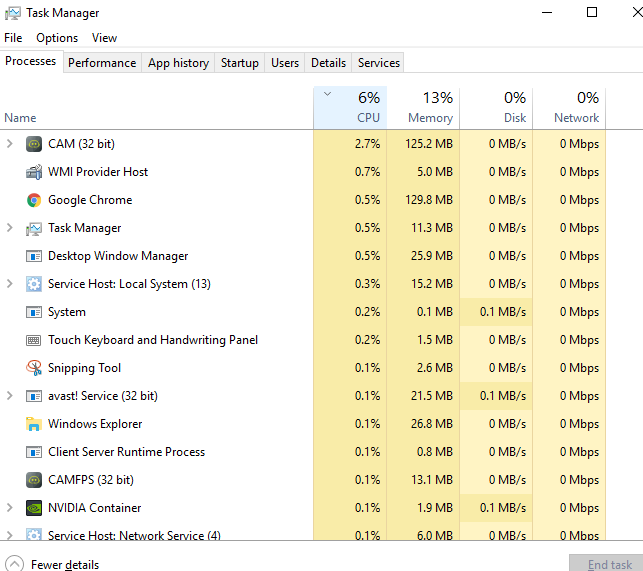Viewport: 643px width, 571px height.
Task: Expand Service Host: Local System (13)
Action: pos(9,283)
